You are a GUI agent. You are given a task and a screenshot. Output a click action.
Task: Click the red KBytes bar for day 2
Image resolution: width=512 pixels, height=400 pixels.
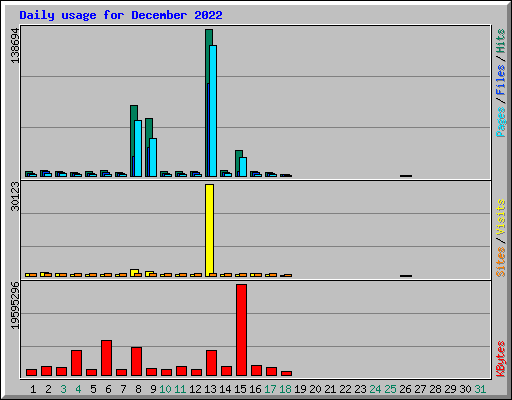pos(46,371)
